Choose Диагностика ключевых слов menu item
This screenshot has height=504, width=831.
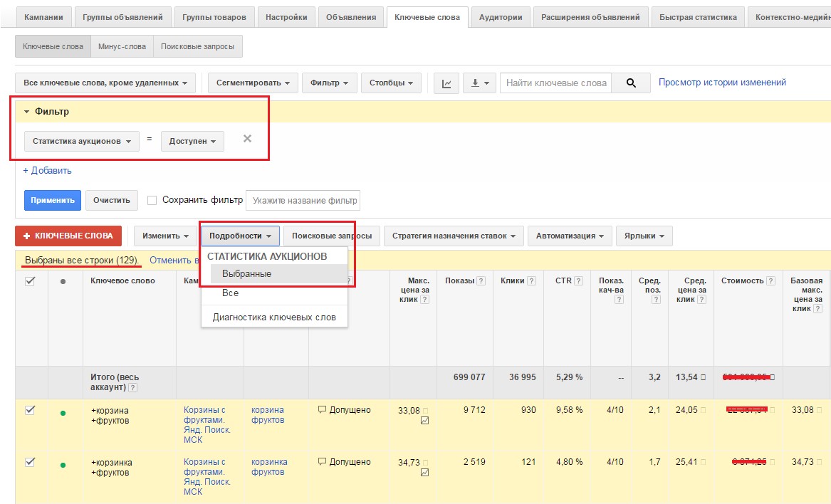tap(275, 317)
